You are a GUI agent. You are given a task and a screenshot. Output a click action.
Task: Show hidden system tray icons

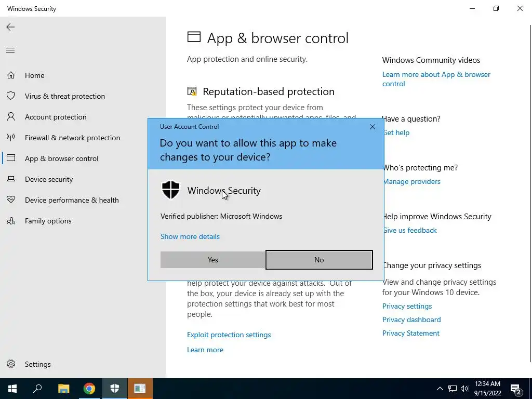click(x=440, y=389)
